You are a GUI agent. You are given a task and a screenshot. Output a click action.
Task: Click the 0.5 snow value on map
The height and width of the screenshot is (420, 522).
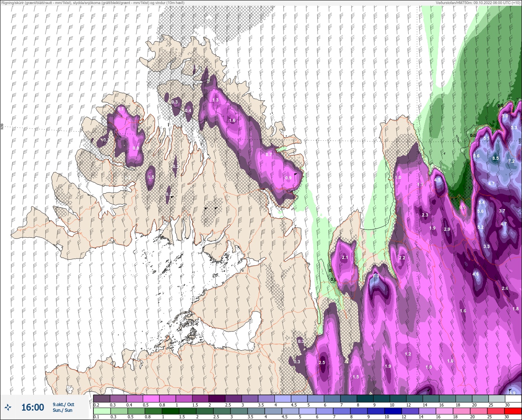(x=151, y=177)
